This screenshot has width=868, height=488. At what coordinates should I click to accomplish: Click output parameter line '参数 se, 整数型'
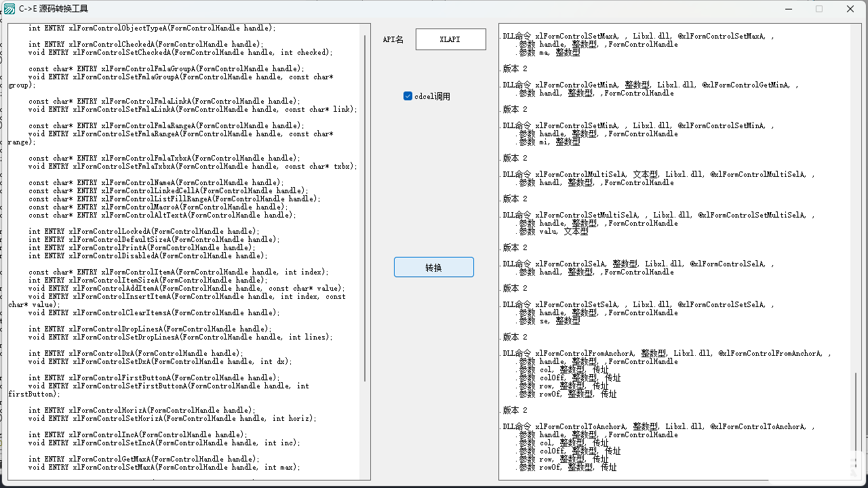(x=549, y=321)
